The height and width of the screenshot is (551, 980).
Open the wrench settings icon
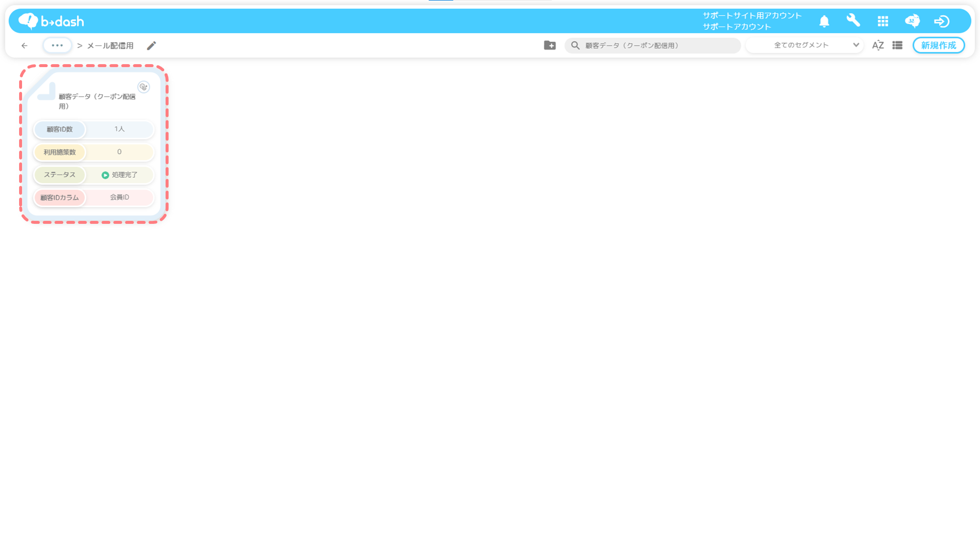click(x=853, y=21)
